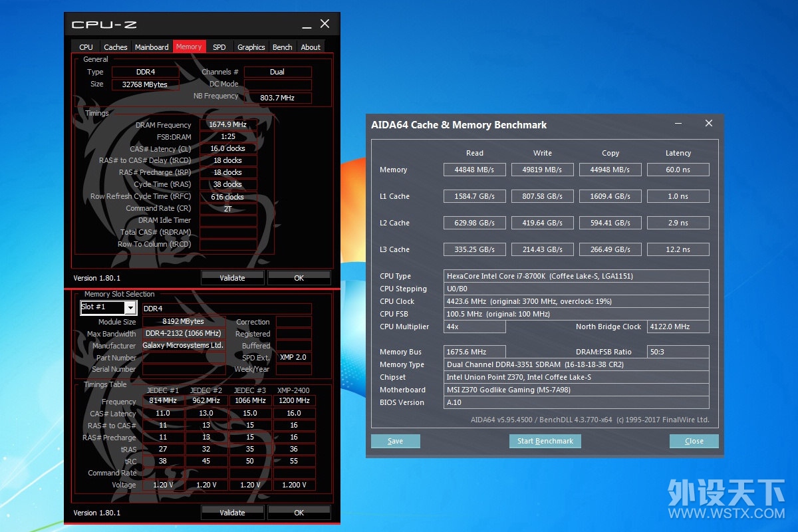Click the CAS# Latency 16.0 clocks value

pyautogui.click(x=227, y=149)
